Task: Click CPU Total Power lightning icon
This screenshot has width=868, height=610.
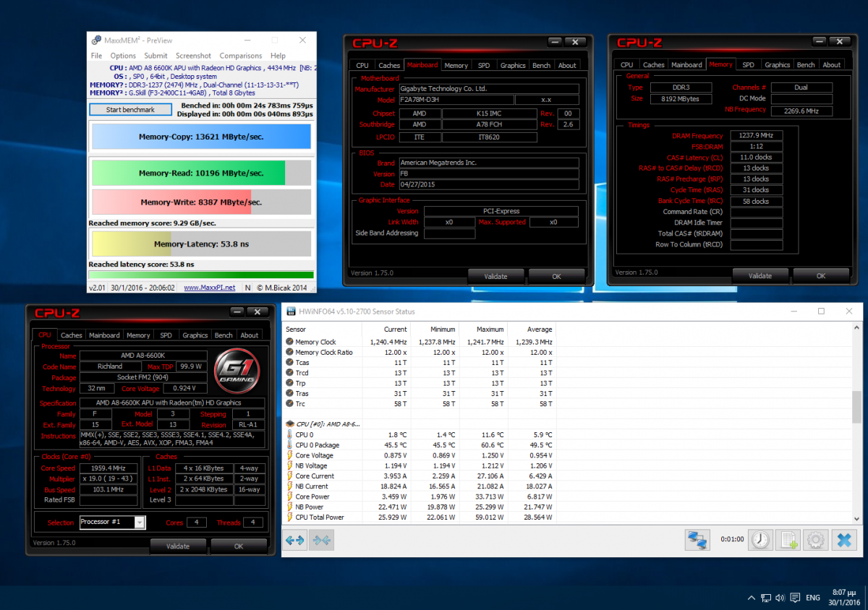Action: click(x=290, y=517)
